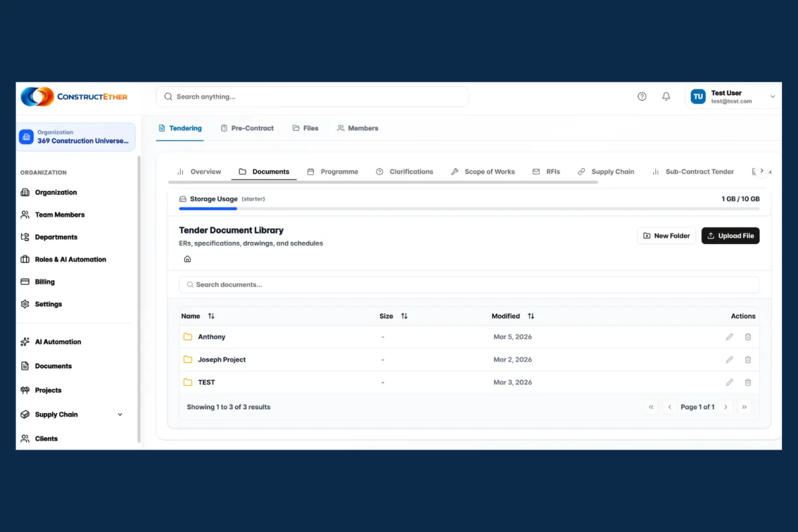Delete the Anthony folder with trash icon
This screenshot has height=532, width=798.
pos(748,337)
